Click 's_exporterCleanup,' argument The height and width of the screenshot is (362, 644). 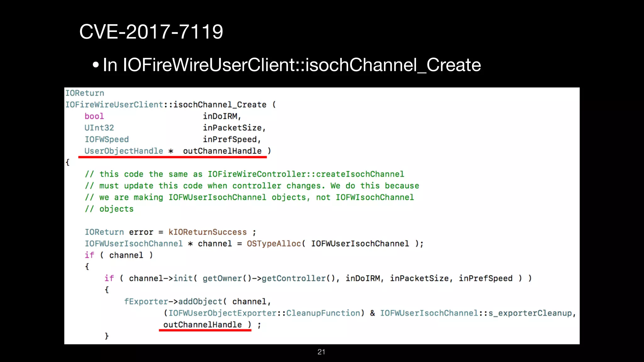pos(532,313)
